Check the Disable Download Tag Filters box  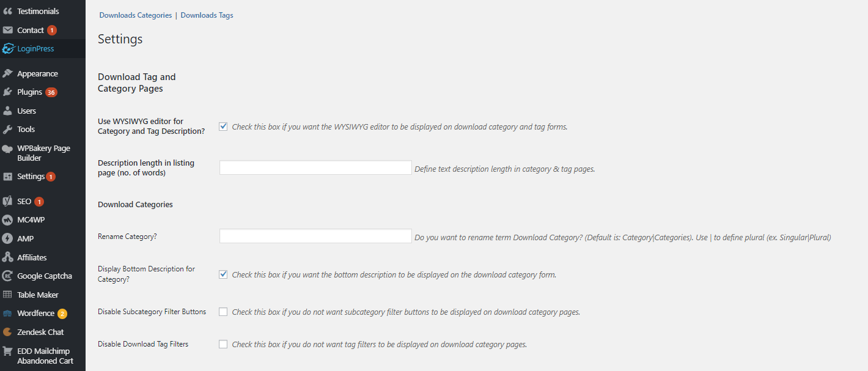tap(223, 344)
